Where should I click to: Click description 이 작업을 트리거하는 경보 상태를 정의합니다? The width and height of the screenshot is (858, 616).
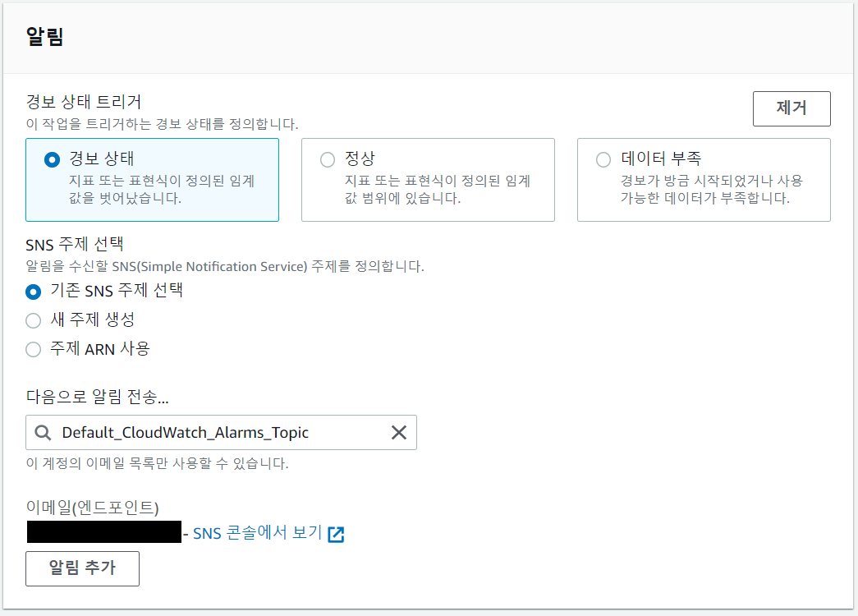(162, 124)
